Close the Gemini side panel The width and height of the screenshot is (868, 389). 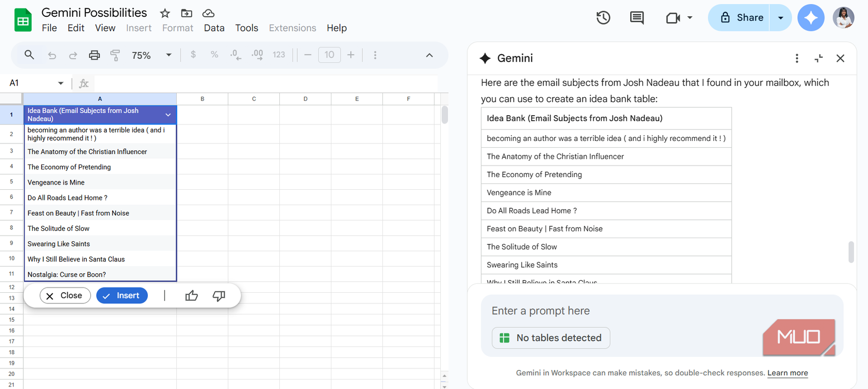tap(840, 58)
